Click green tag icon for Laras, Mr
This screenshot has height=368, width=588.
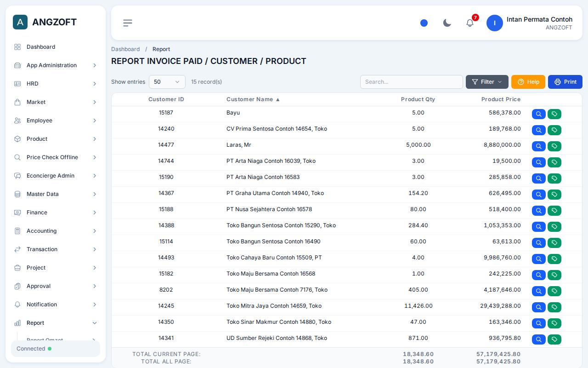pyautogui.click(x=554, y=146)
